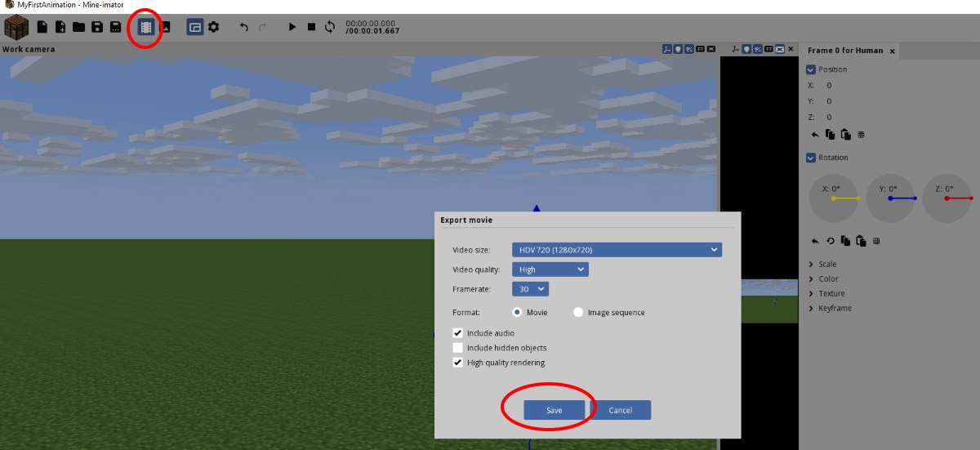Paste rotation values icon
This screenshot has height=450, width=980.
click(861, 241)
